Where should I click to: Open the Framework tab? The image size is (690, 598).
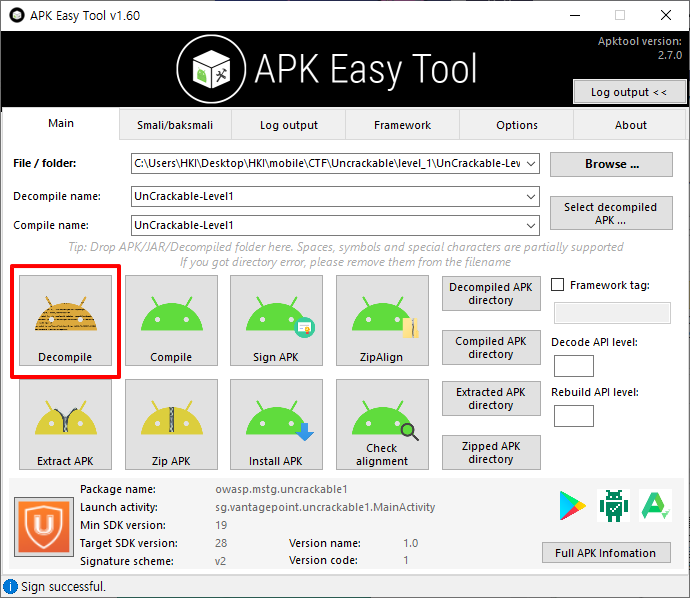point(403,125)
